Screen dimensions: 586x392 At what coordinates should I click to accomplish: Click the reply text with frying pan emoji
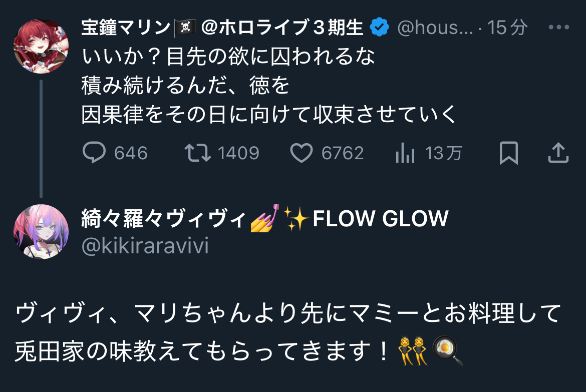click(x=288, y=332)
